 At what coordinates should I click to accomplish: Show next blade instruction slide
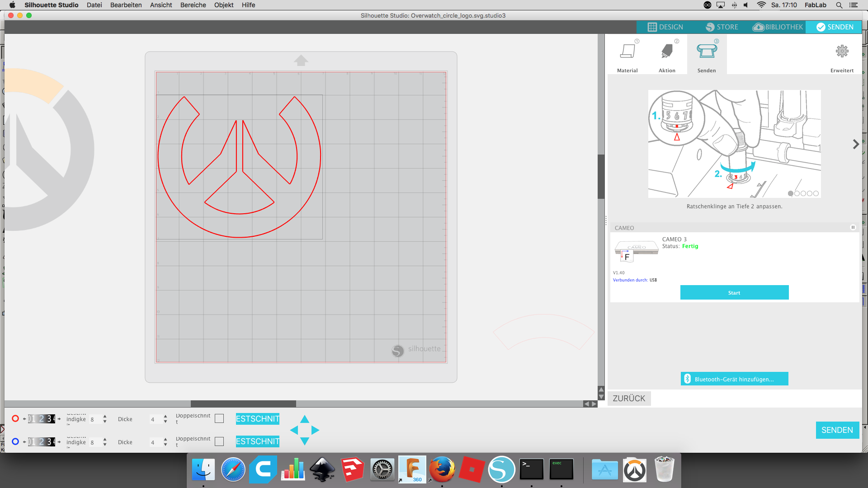[855, 144]
